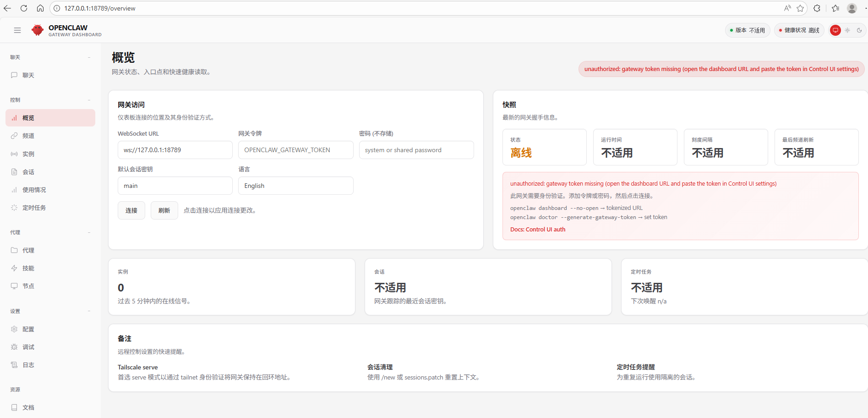
Task: Collapse the 设置 sidebar section
Action: coord(89,311)
